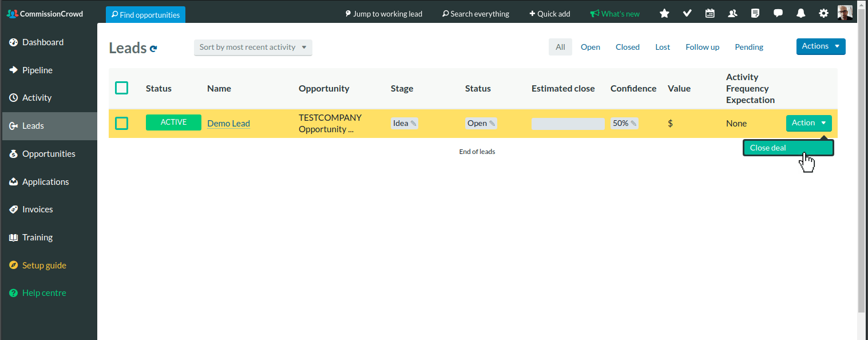Viewport: 868px width, 340px height.
Task: Edit the 50% confidence pencil icon
Action: click(x=633, y=124)
